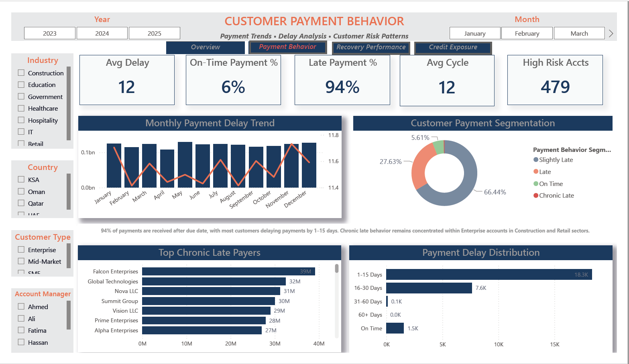Click the Avg Cycle KPI card
This screenshot has height=364, width=629.
pos(447,81)
